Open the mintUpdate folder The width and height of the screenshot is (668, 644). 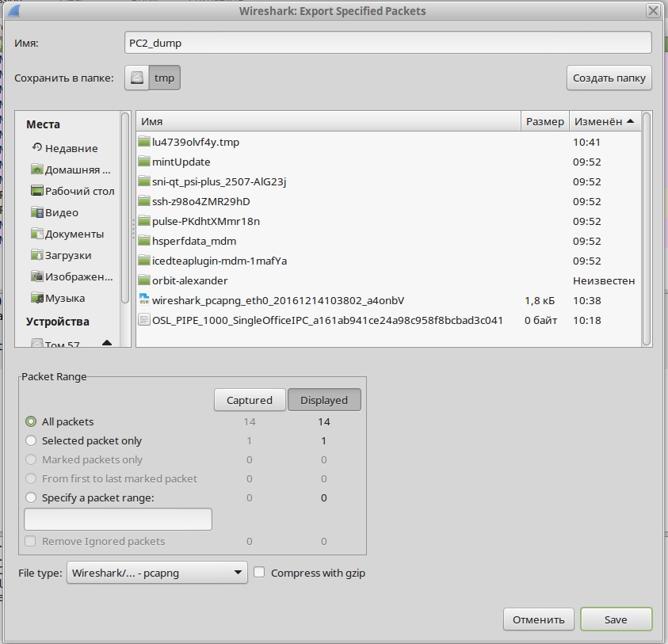click(181, 162)
